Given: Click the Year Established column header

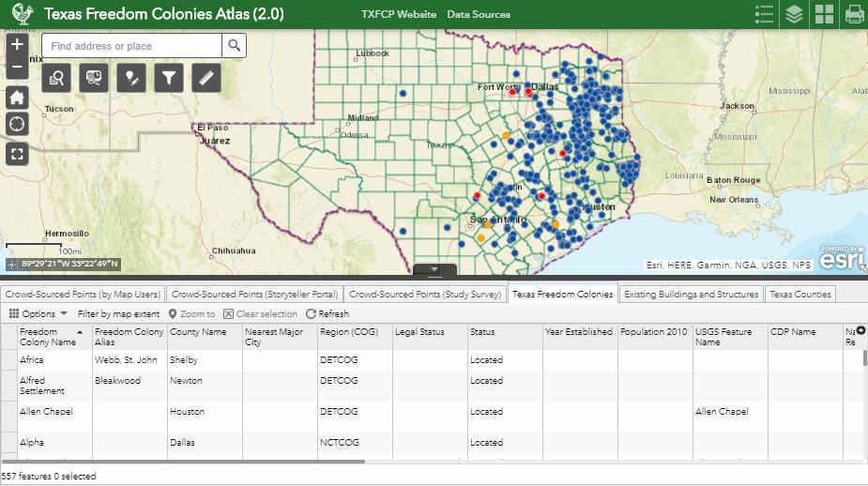Looking at the screenshot, I should point(580,337).
